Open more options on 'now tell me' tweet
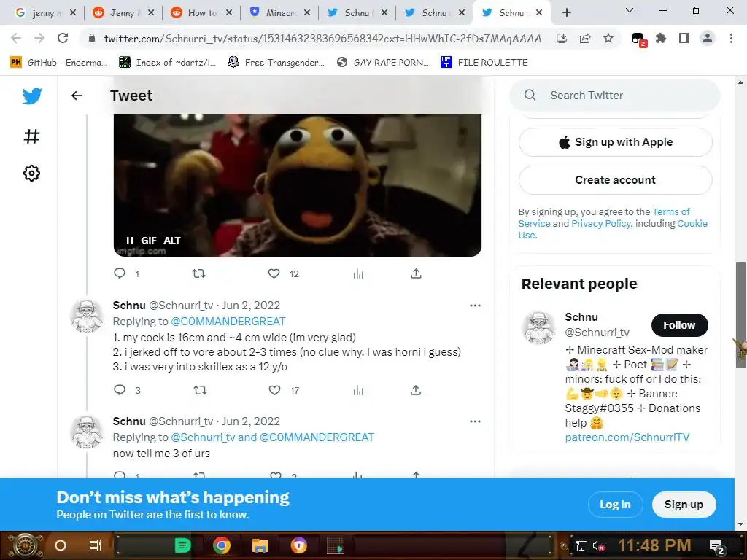The image size is (747, 560). coord(475,421)
